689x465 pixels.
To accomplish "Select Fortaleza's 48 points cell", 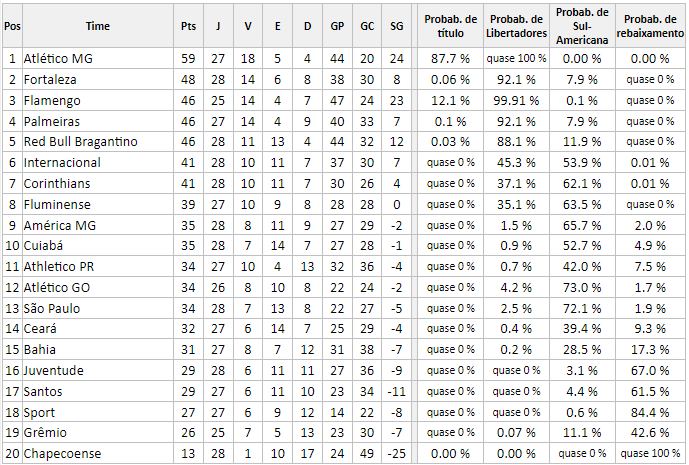I will (188, 80).
